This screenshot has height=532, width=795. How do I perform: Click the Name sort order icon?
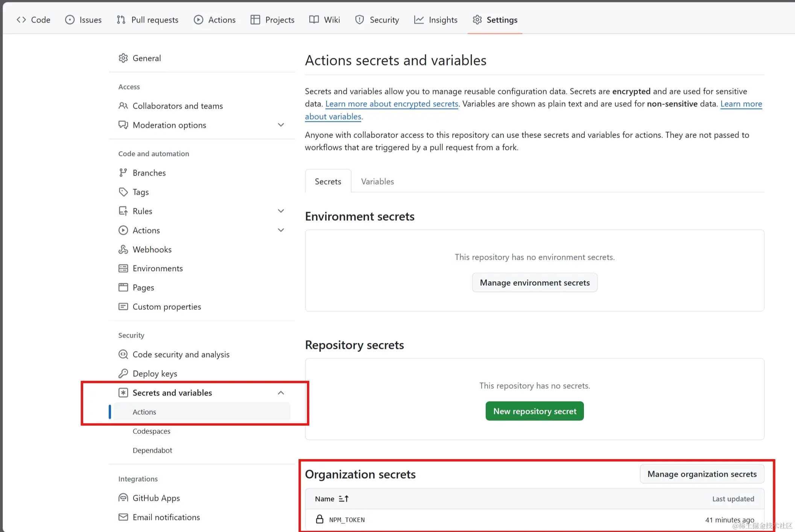pyautogui.click(x=344, y=499)
